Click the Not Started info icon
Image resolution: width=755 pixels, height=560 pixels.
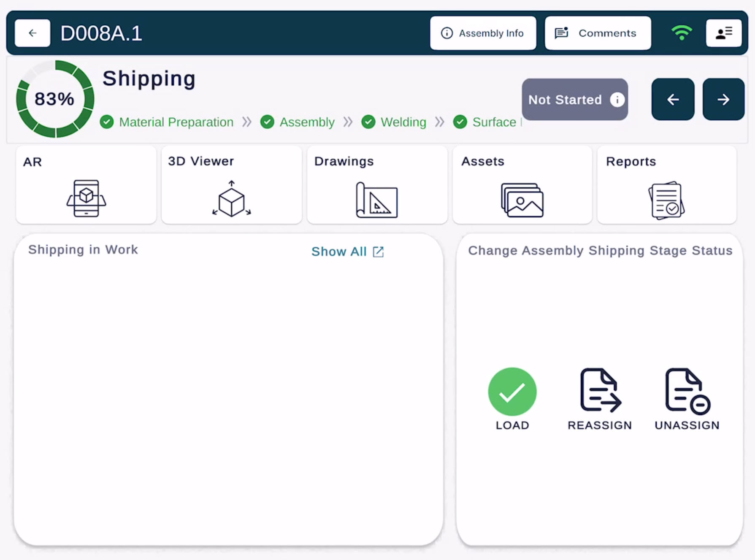(617, 100)
